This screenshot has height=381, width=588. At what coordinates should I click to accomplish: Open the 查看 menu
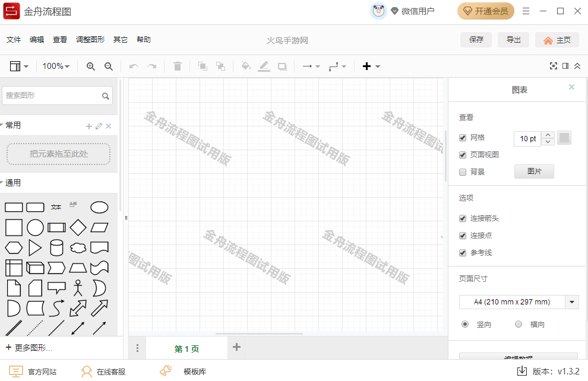tap(60, 40)
